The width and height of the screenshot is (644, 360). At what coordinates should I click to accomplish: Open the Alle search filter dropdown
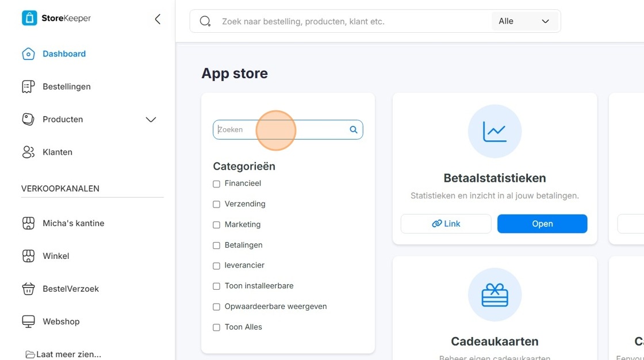point(524,21)
